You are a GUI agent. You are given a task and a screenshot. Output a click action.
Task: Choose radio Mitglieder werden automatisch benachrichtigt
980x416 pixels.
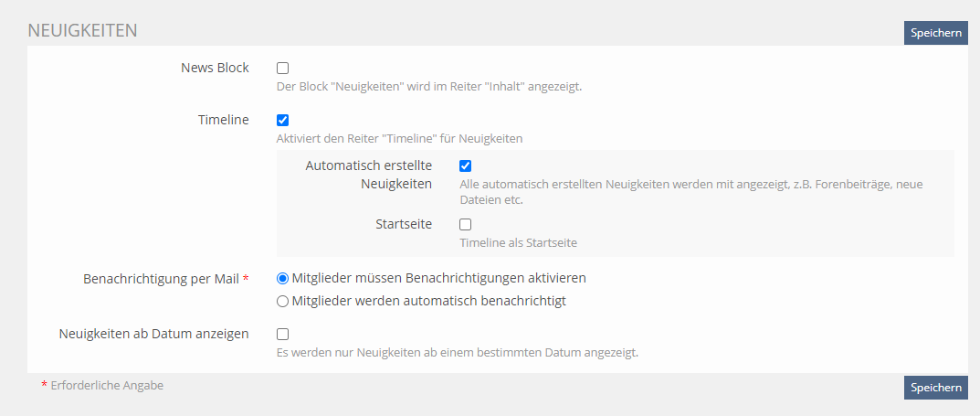(282, 301)
